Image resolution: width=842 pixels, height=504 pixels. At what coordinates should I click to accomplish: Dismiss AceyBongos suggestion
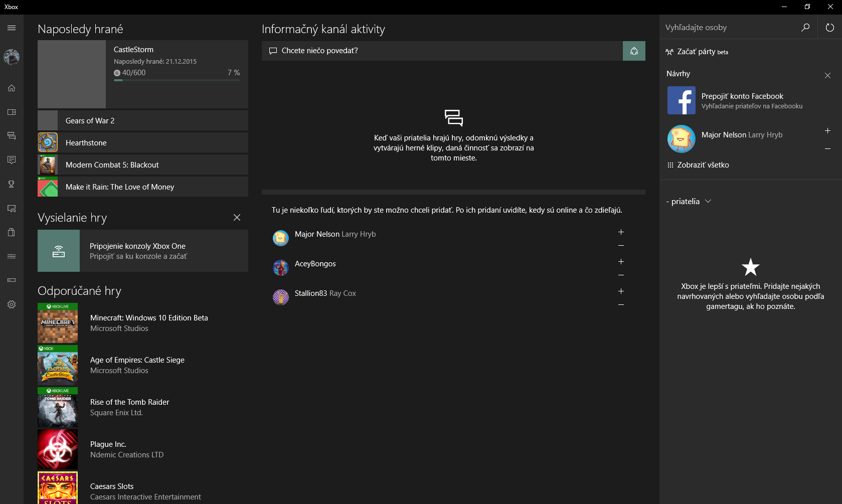pos(621,275)
